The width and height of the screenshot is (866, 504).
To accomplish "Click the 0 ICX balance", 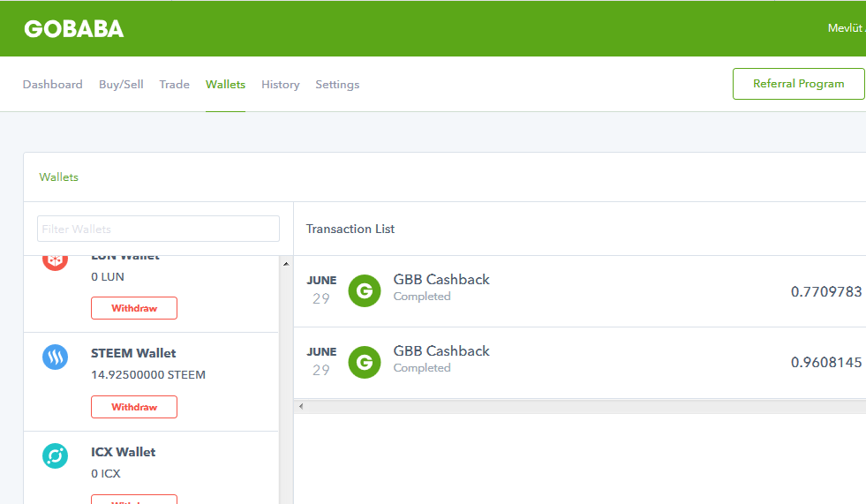I will (105, 474).
